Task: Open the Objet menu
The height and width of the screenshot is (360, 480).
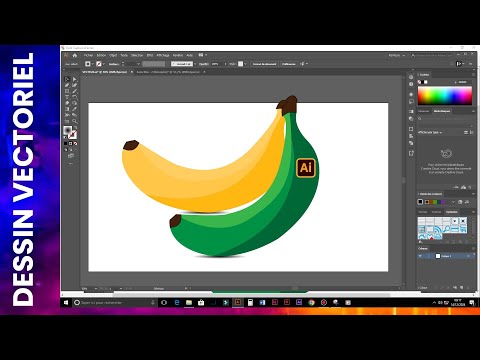Action: [x=113, y=55]
